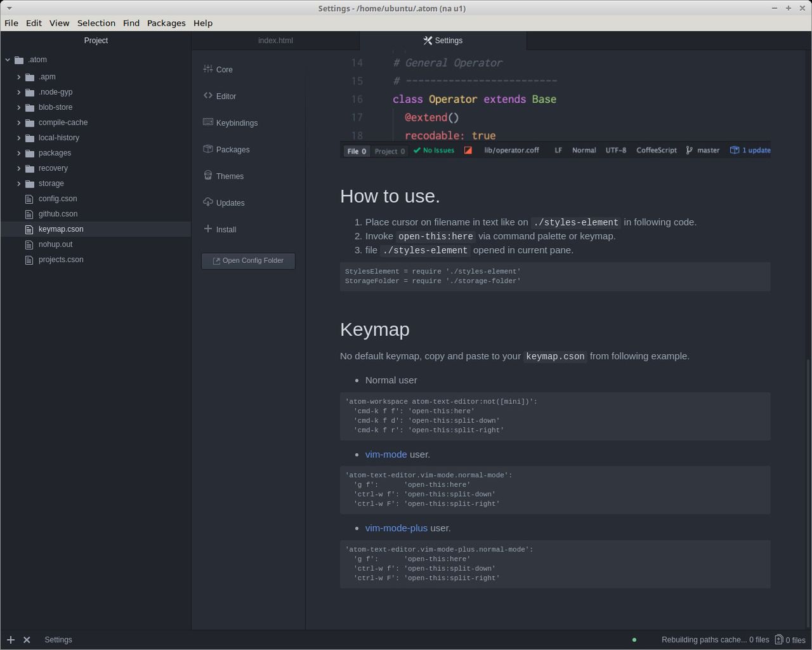Click the Install plus icon

[208, 229]
